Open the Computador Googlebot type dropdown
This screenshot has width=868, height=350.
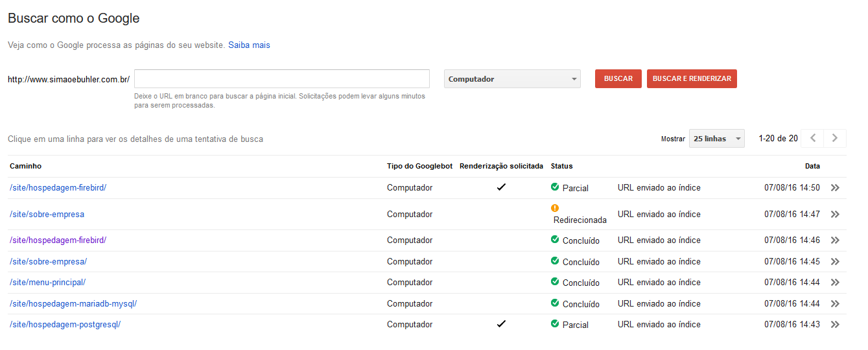click(x=512, y=79)
